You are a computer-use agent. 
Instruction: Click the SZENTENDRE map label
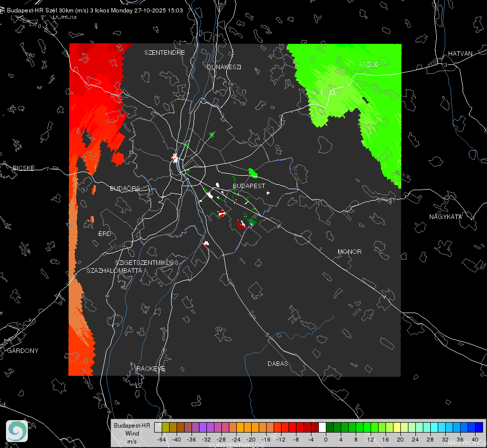[165, 53]
